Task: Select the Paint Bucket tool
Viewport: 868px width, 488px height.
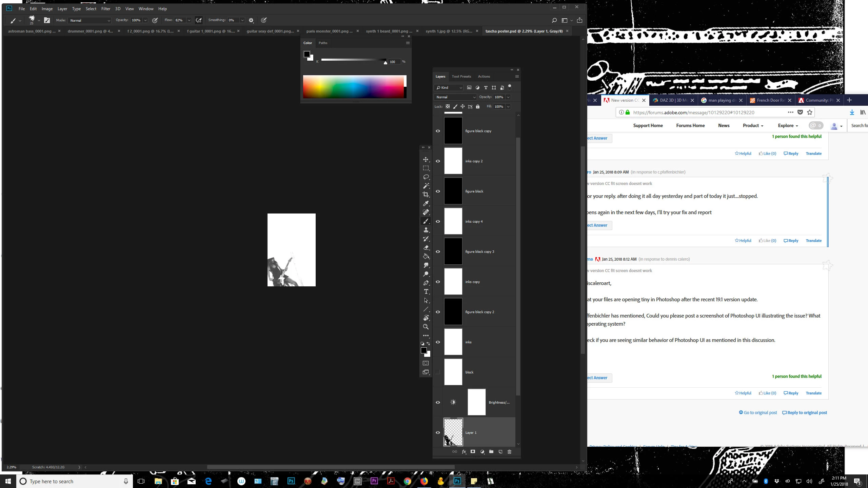Action: tap(426, 257)
